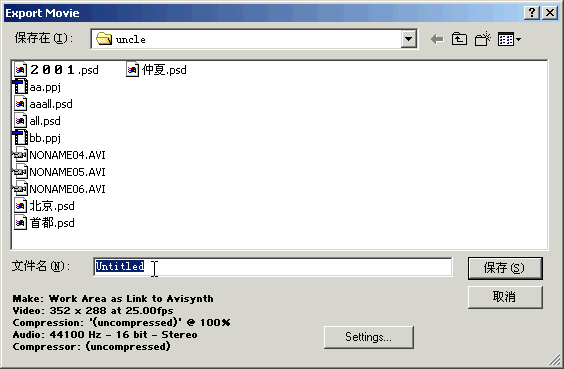
Task: Close the Export Movie dialog
Action: pos(550,13)
